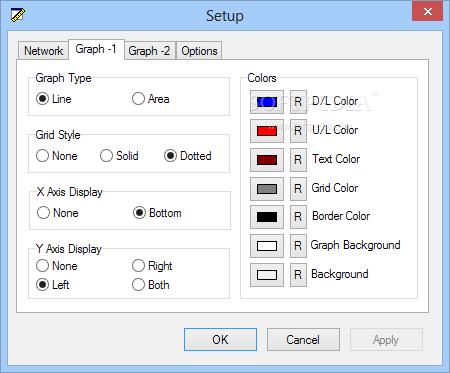This screenshot has width=450, height=373.
Task: Reset Grid Color with R button
Action: point(298,189)
